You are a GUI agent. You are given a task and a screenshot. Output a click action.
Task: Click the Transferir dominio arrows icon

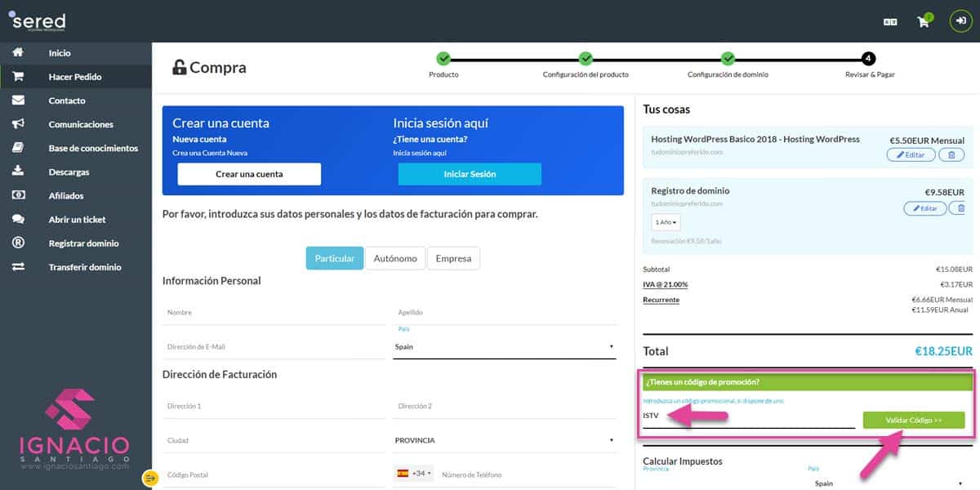[18, 267]
